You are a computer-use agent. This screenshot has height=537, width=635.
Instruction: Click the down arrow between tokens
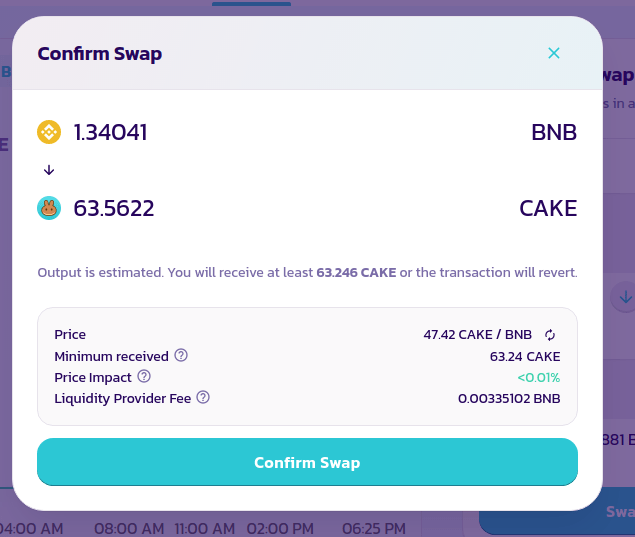(x=49, y=170)
